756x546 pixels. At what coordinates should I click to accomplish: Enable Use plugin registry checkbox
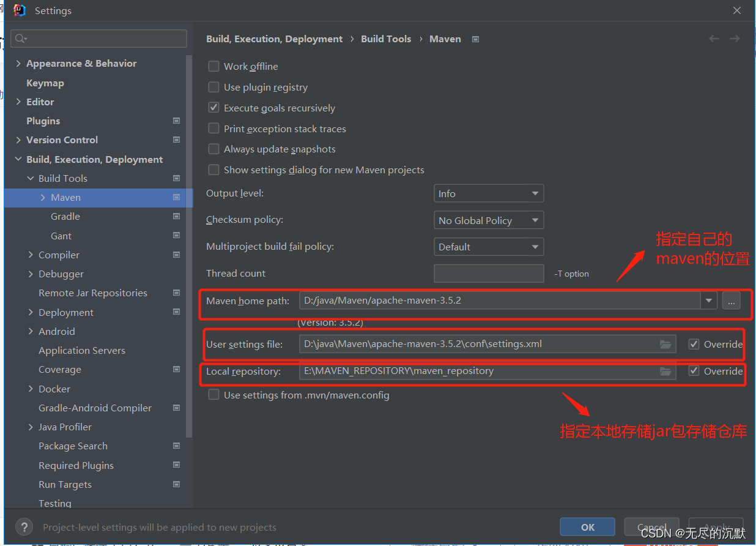pyautogui.click(x=213, y=87)
